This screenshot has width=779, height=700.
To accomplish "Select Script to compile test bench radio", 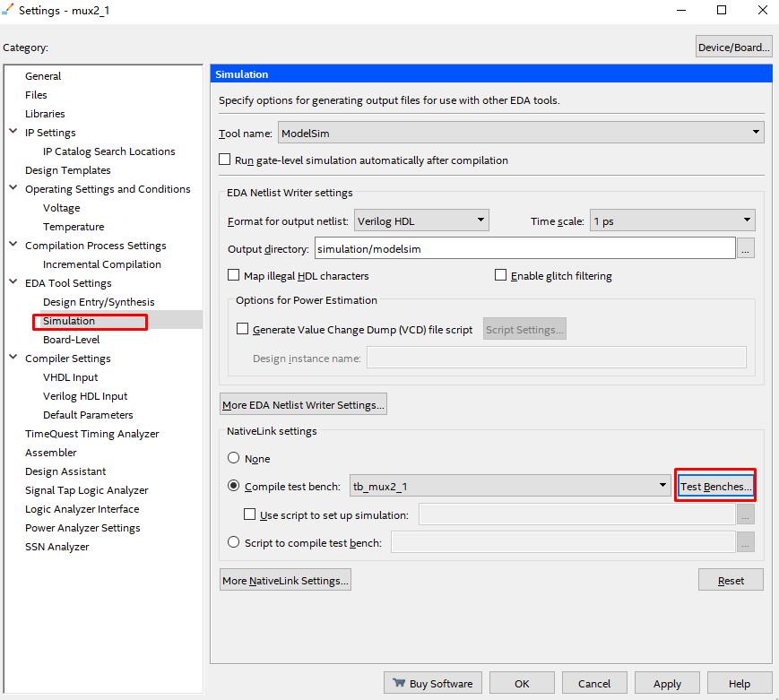I will click(233, 542).
